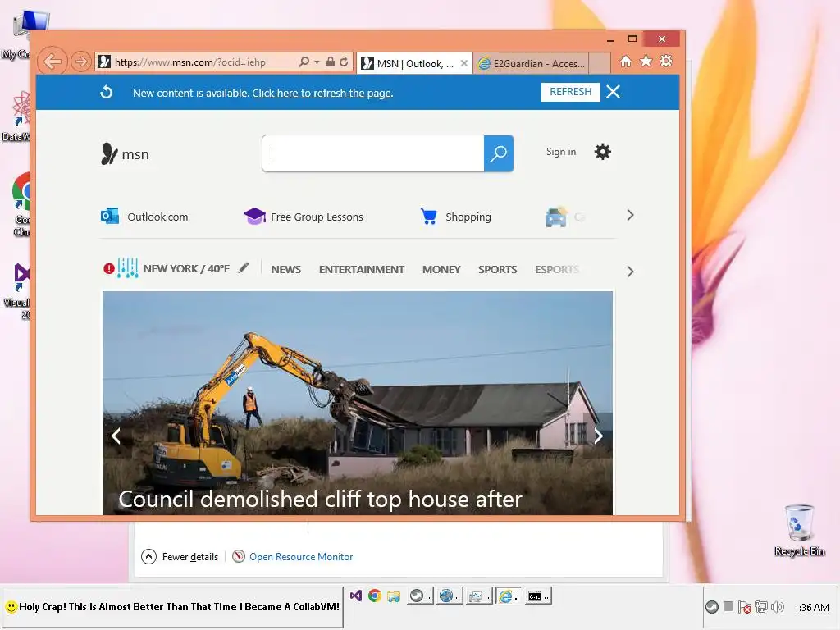Click the Holy Crap CollabVM taskbar button
The width and height of the screenshot is (840, 630).
click(172, 607)
